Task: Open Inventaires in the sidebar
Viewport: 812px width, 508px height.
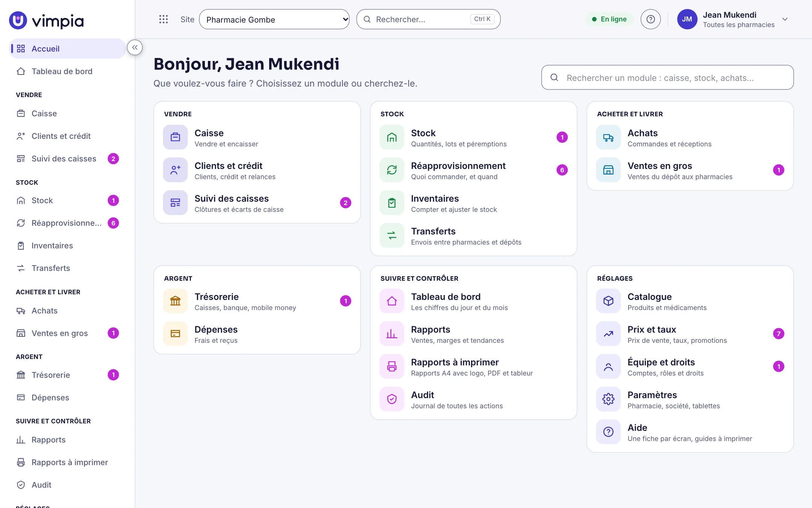Action: (x=67, y=245)
